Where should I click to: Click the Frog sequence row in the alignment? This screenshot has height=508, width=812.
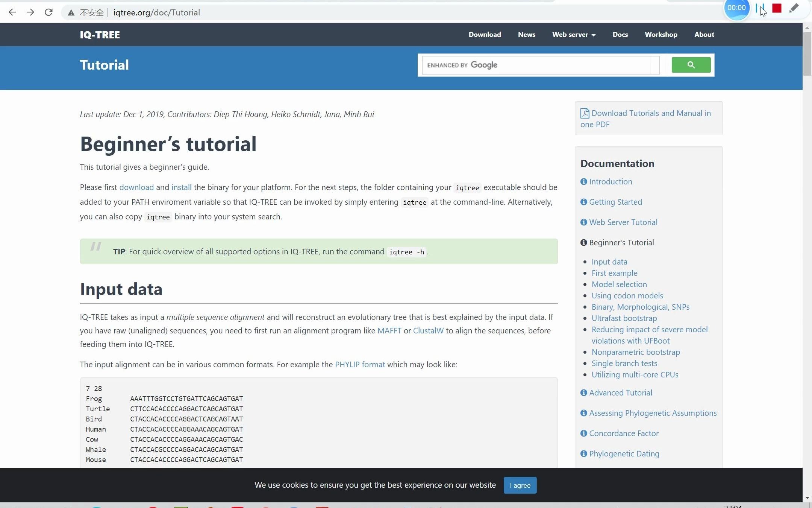(164, 399)
